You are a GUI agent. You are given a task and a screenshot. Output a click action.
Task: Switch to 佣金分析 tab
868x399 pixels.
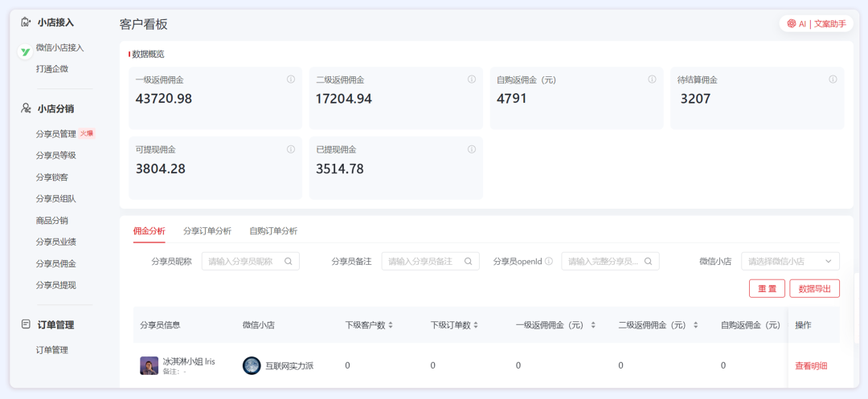(x=149, y=231)
